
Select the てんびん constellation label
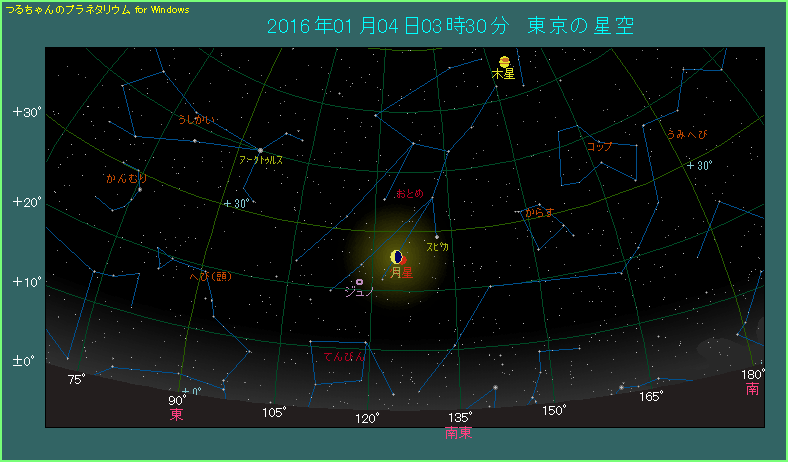tap(343, 356)
